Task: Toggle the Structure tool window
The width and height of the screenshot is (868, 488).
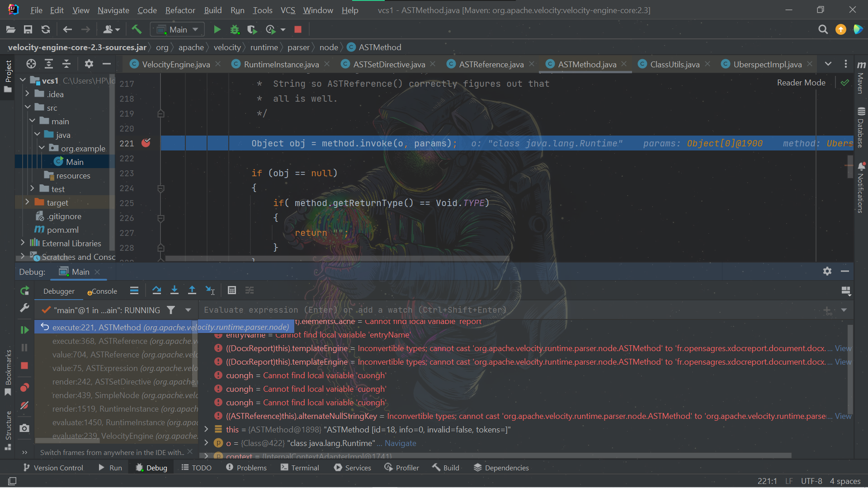Action: point(8,431)
